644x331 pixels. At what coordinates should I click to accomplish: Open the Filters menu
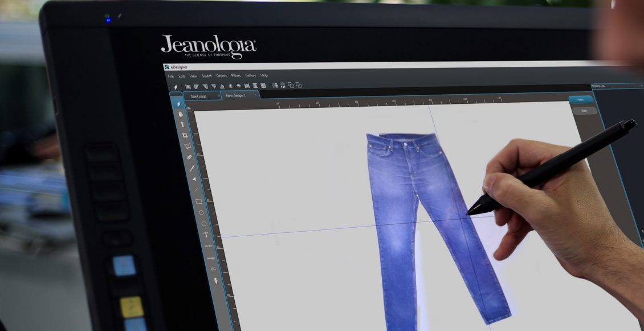click(x=236, y=76)
